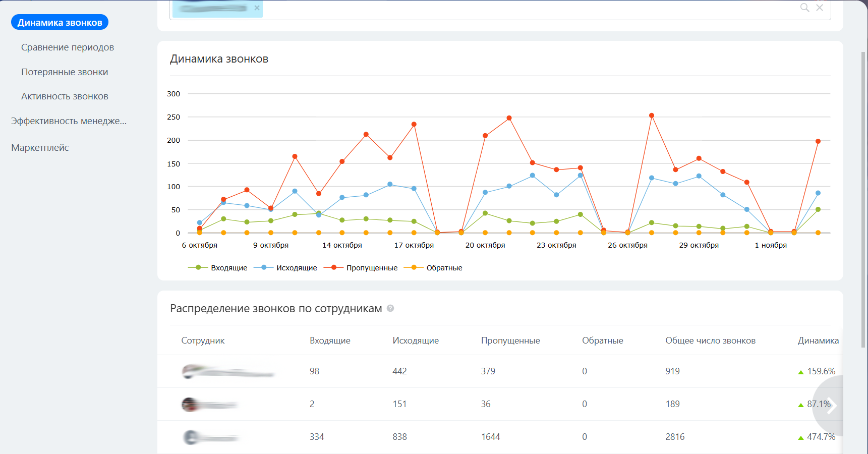868x454 pixels.
Task: Open the Маркетплейс sidebar link
Action: 40,148
